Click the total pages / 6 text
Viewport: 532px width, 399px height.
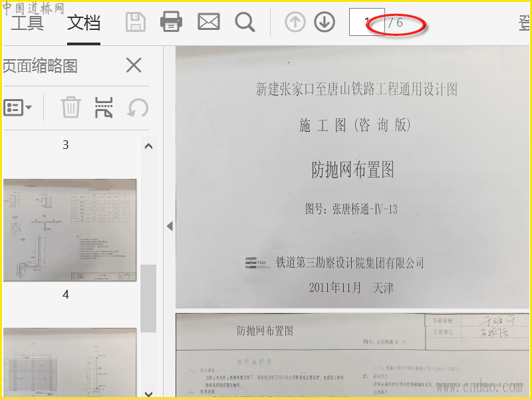[396, 23]
